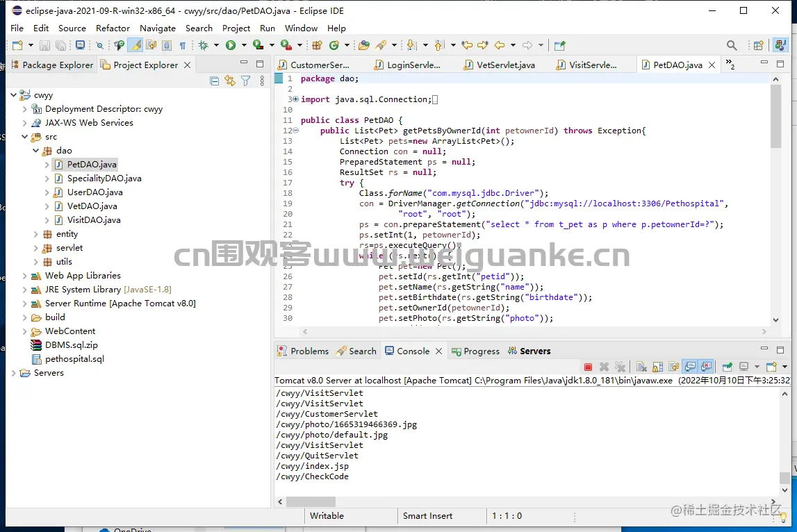Toggle Scroll Lock in console
Image resolution: width=797 pixels, height=532 pixels.
(658, 367)
